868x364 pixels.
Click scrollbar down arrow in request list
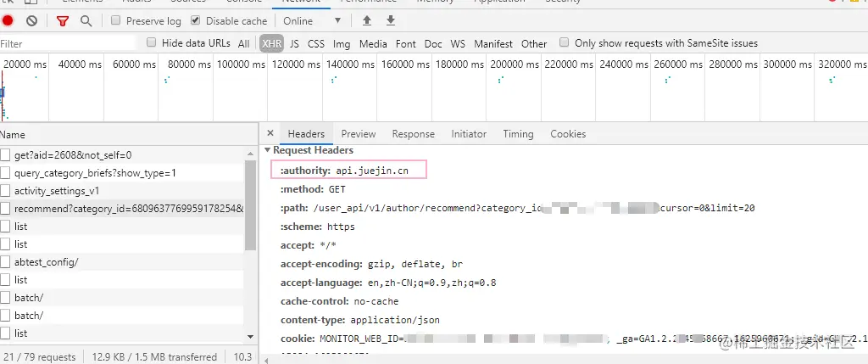click(250, 336)
